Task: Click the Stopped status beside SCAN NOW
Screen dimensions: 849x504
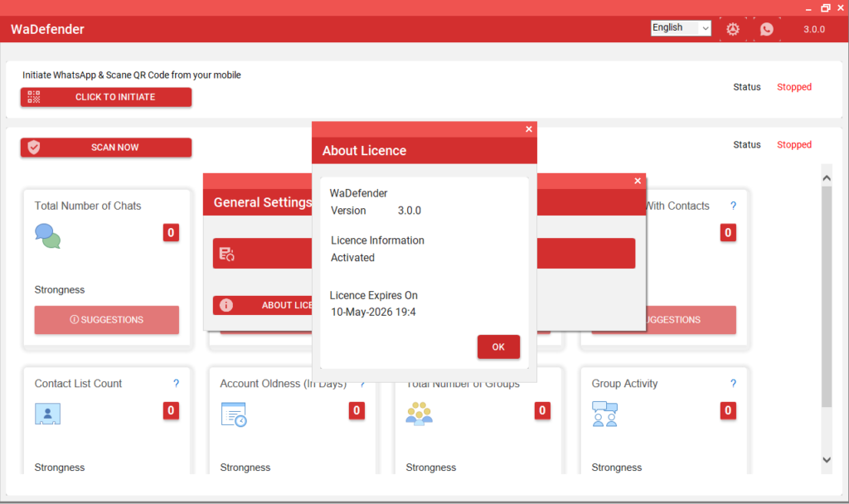Action: (x=794, y=145)
